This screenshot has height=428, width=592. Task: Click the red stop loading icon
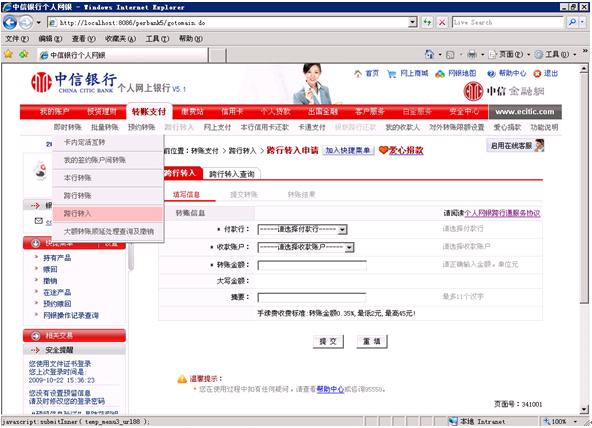(x=441, y=22)
